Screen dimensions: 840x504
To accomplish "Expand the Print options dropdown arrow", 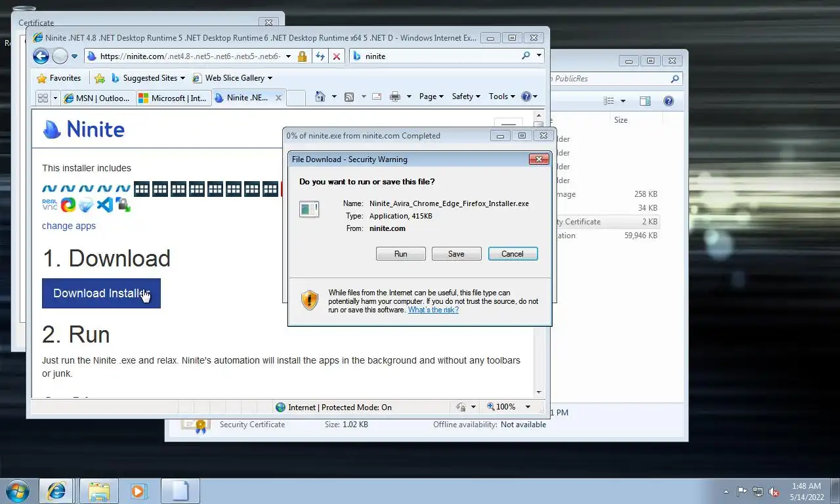I will tap(409, 96).
